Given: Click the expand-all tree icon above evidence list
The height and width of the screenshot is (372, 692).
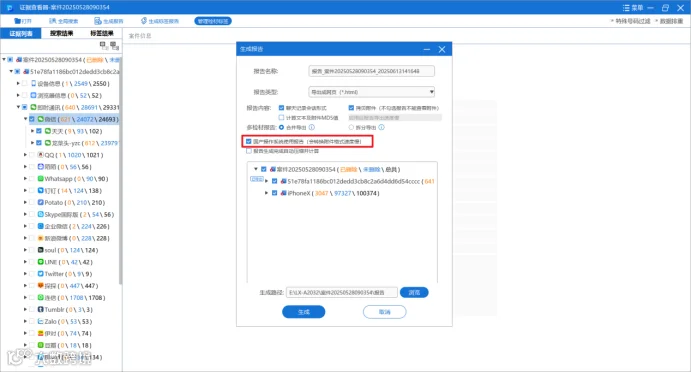Looking at the screenshot, I should coord(103,45).
